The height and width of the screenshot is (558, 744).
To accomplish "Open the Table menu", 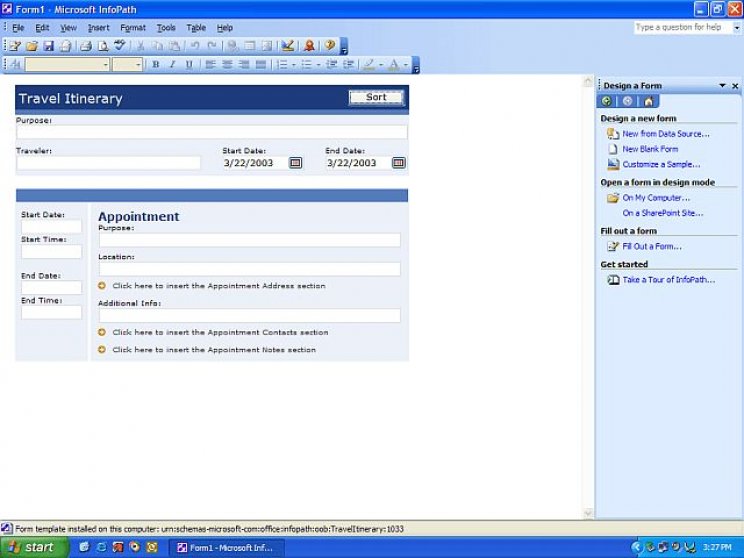I will (x=196, y=28).
